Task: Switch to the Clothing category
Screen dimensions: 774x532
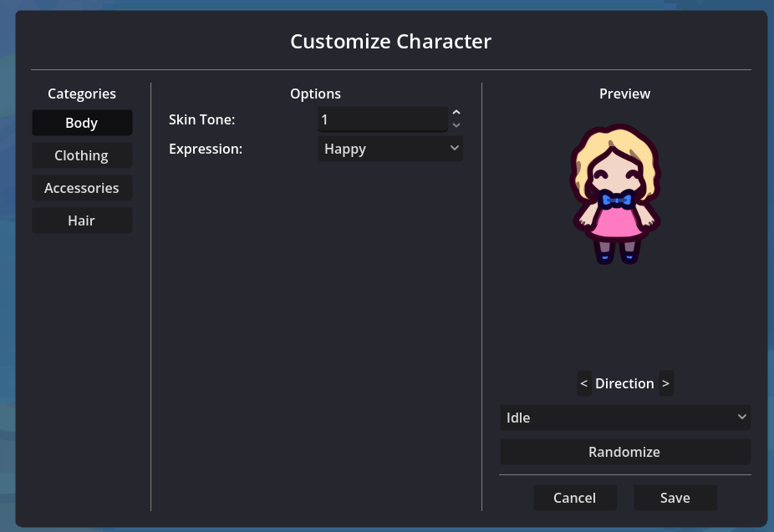Action: click(x=81, y=155)
